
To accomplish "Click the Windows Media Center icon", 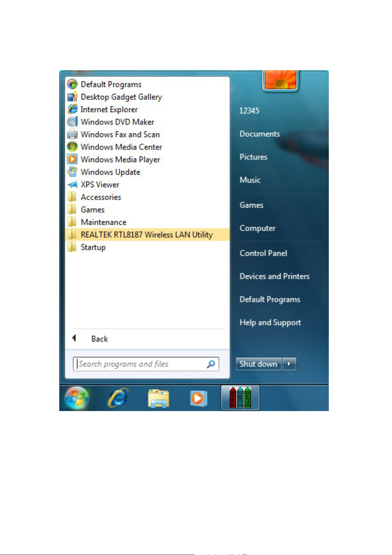I will click(x=72, y=147).
